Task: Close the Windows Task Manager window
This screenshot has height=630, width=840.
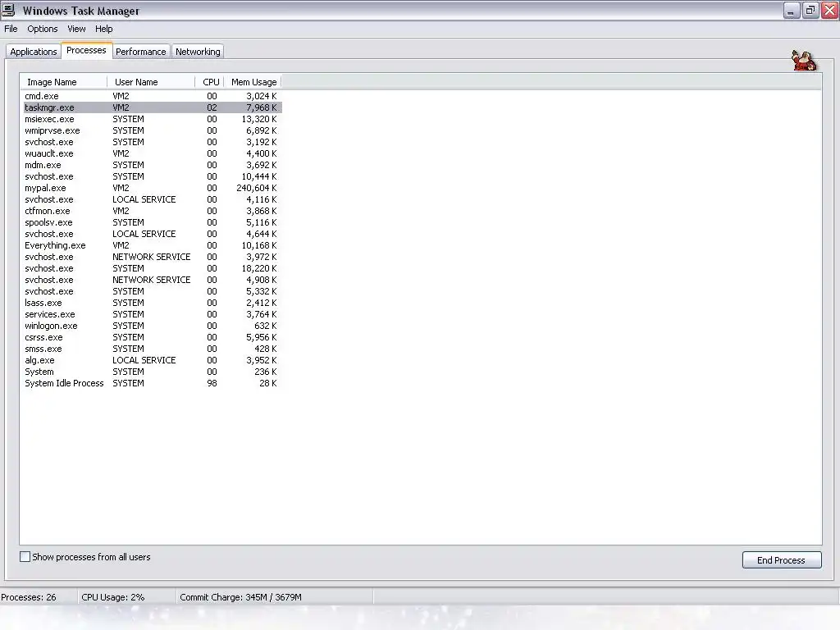Action: [x=830, y=10]
